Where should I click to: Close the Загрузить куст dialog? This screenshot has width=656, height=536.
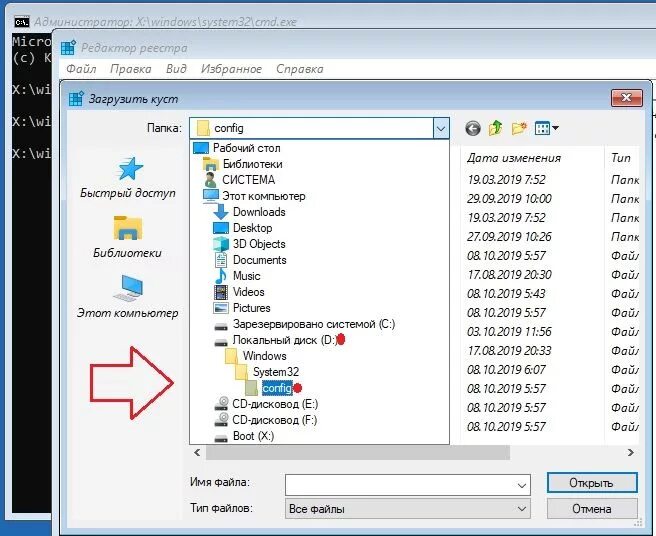pyautogui.click(x=626, y=98)
